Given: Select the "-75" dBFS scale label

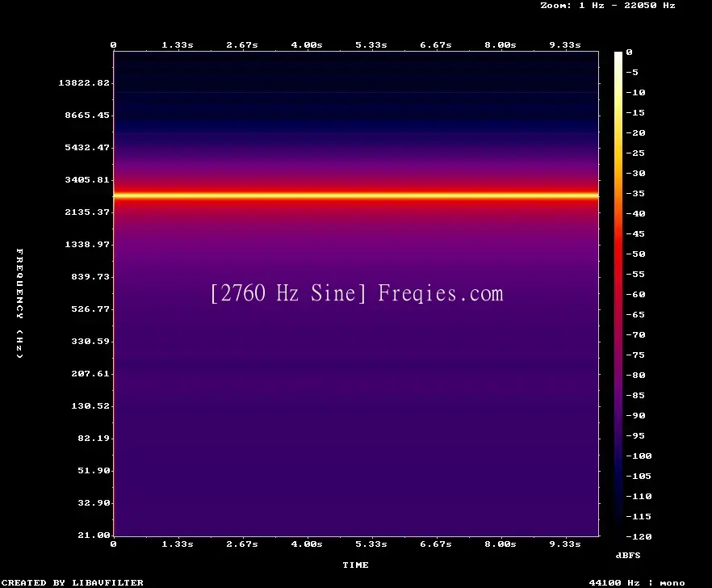Looking at the screenshot, I should 635,355.
